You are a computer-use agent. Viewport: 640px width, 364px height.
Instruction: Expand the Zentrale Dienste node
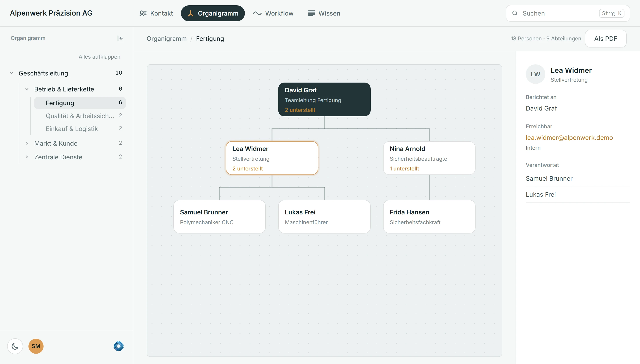[x=27, y=157]
